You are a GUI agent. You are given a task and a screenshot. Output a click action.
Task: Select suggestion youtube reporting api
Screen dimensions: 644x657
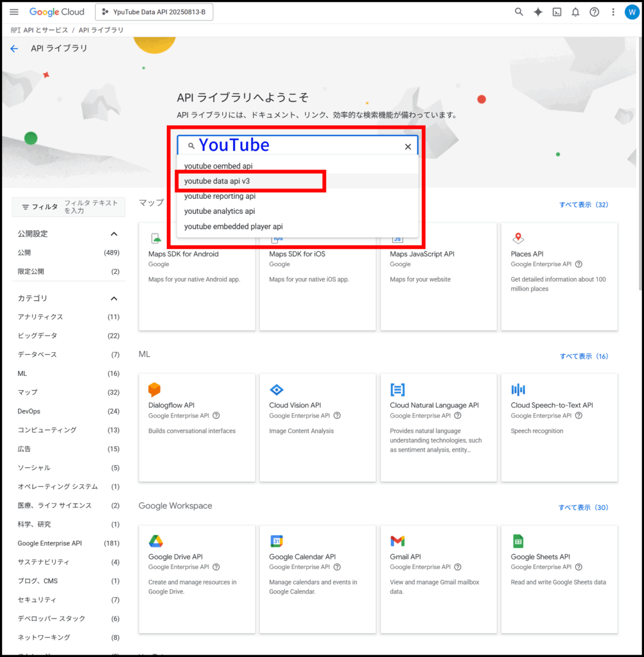pyautogui.click(x=297, y=196)
